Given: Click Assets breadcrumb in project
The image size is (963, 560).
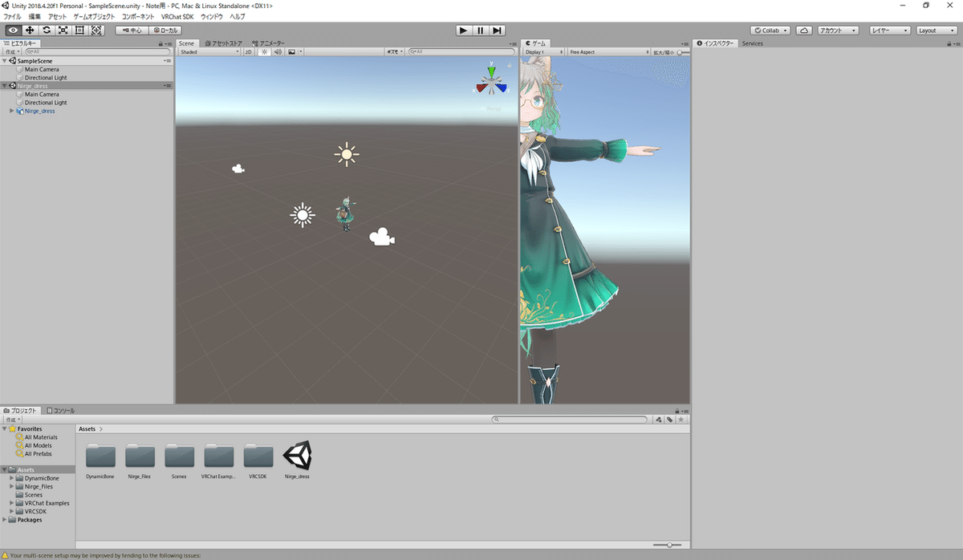Looking at the screenshot, I should click(87, 429).
